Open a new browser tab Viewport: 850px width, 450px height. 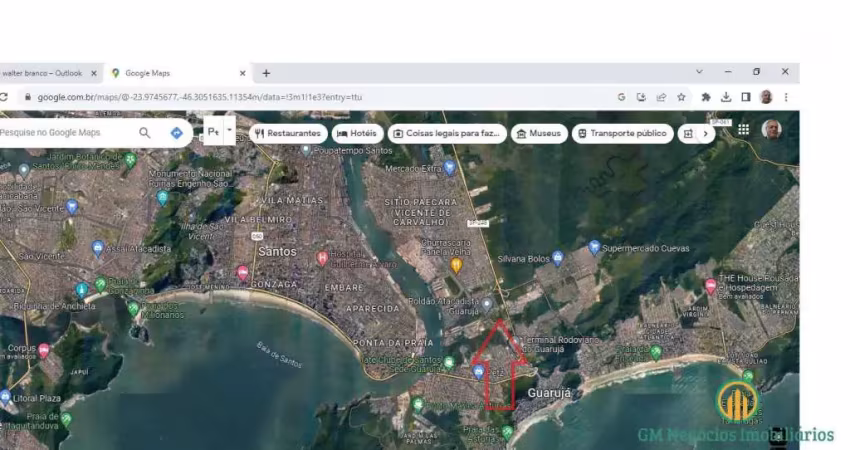266,73
